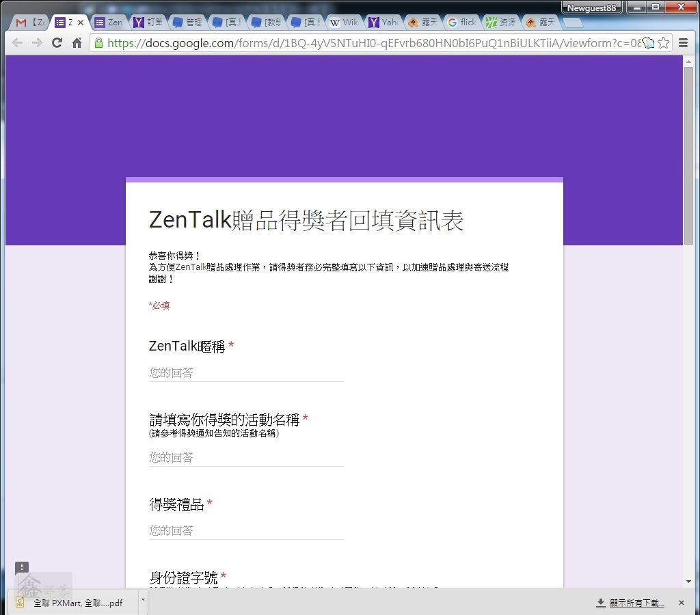Click the 活動名稱 answer field

(x=246, y=457)
